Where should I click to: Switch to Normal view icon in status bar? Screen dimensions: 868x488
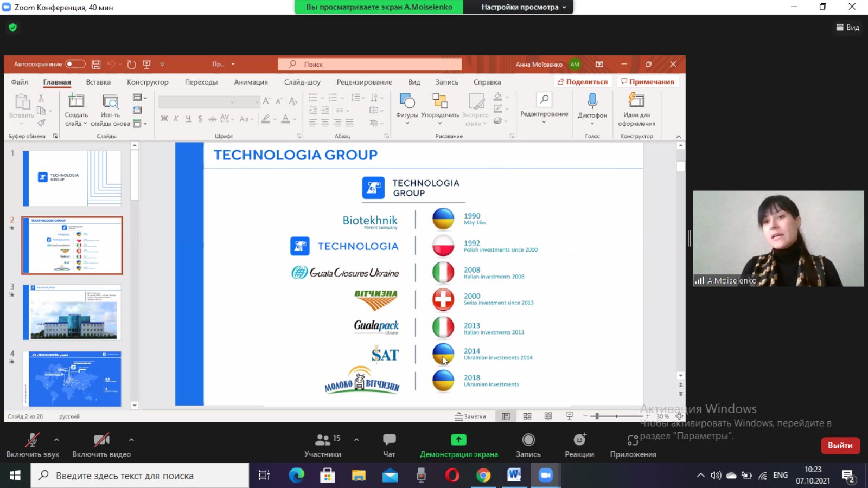pos(506,416)
